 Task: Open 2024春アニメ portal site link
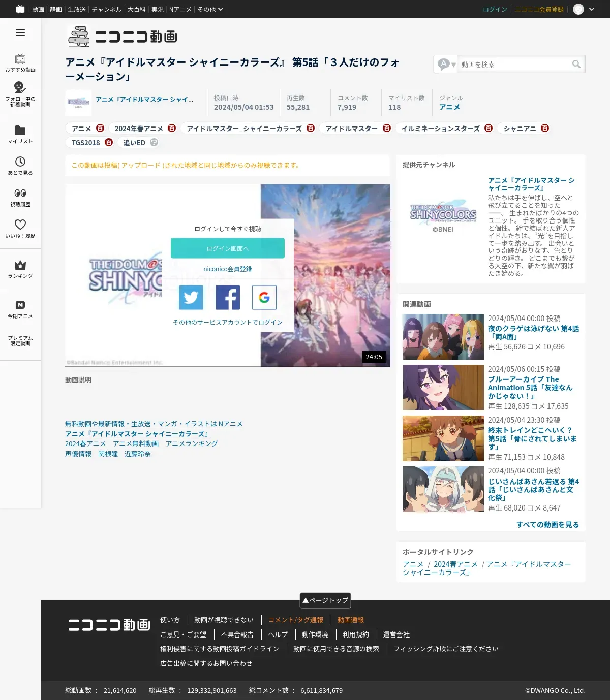click(455, 564)
